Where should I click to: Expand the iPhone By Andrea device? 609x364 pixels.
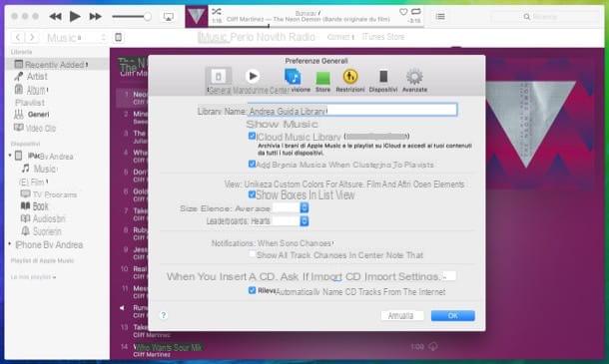click(x=10, y=244)
